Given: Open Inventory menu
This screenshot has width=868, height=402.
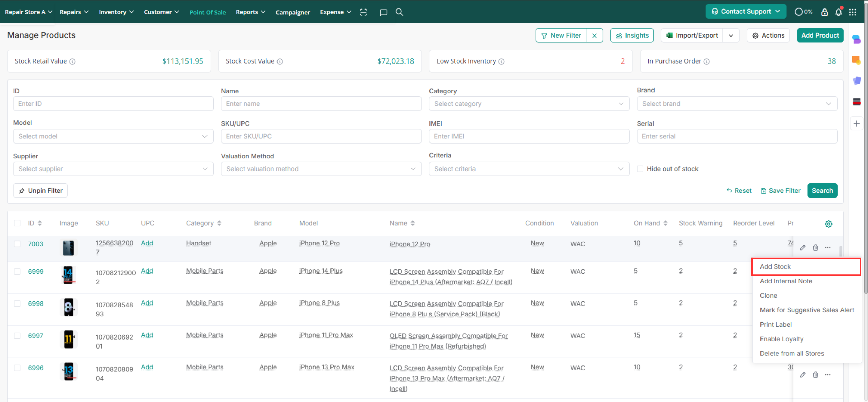Looking at the screenshot, I should pyautogui.click(x=116, y=12).
